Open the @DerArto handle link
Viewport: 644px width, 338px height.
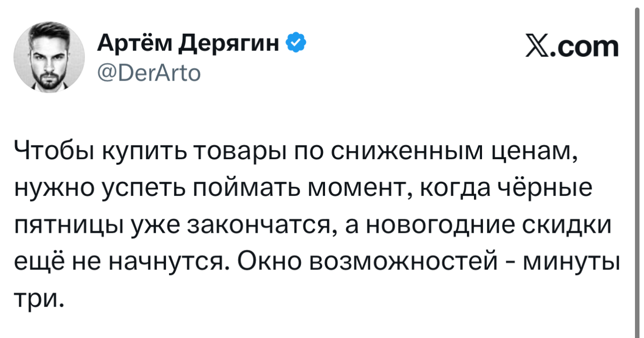[148, 74]
